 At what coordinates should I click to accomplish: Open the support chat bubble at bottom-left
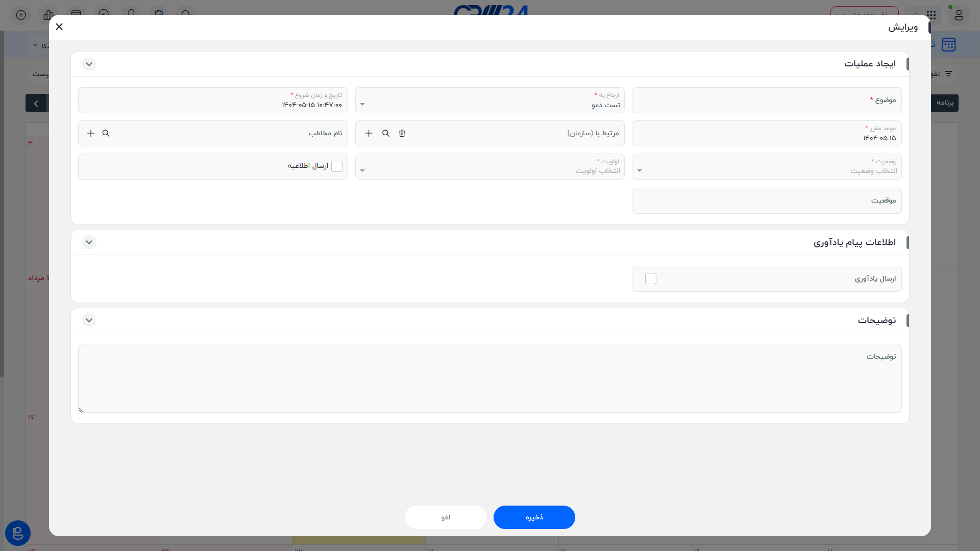tap(17, 533)
